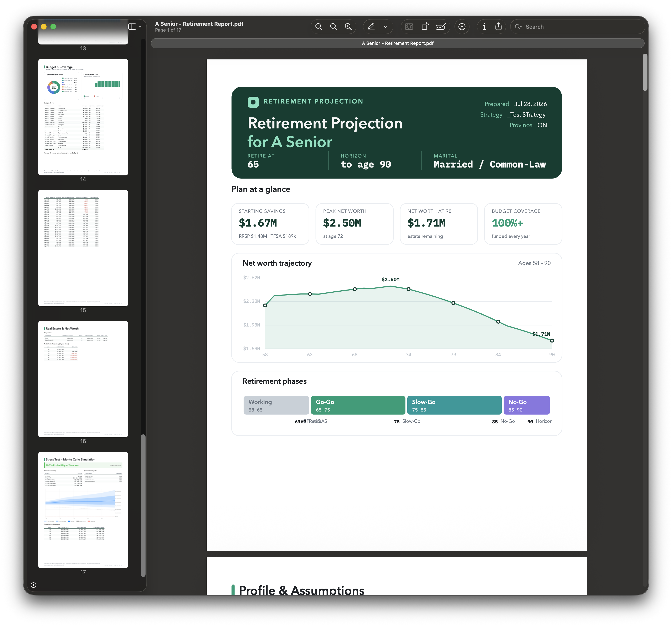Click the 'Retirement Projection' main heading
Viewport: 672px width, 626px height.
click(x=325, y=123)
